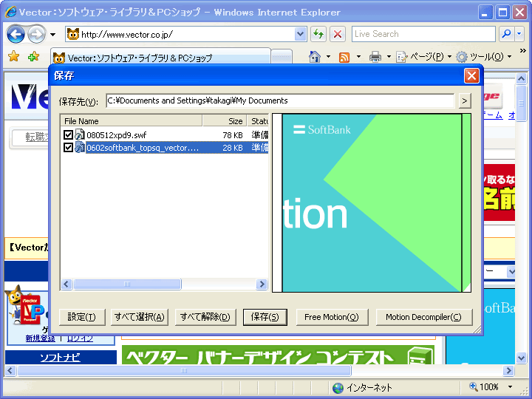The width and height of the screenshot is (532, 399).
Task: Click the address bar showing www.vector.co.jp
Action: (186, 34)
